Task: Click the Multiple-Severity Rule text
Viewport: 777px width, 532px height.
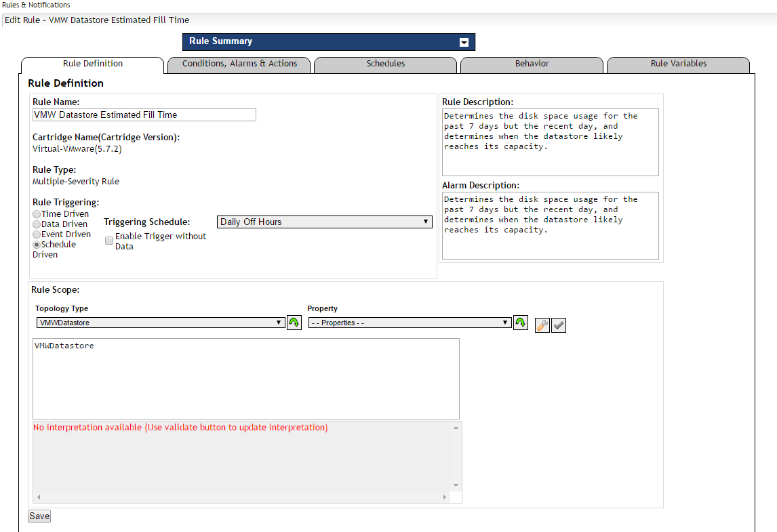Action: coord(76,182)
